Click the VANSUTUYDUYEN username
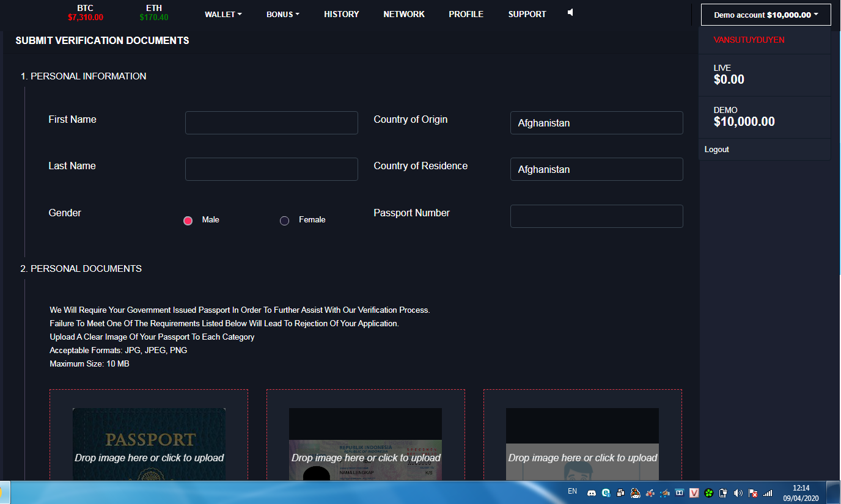 point(749,40)
